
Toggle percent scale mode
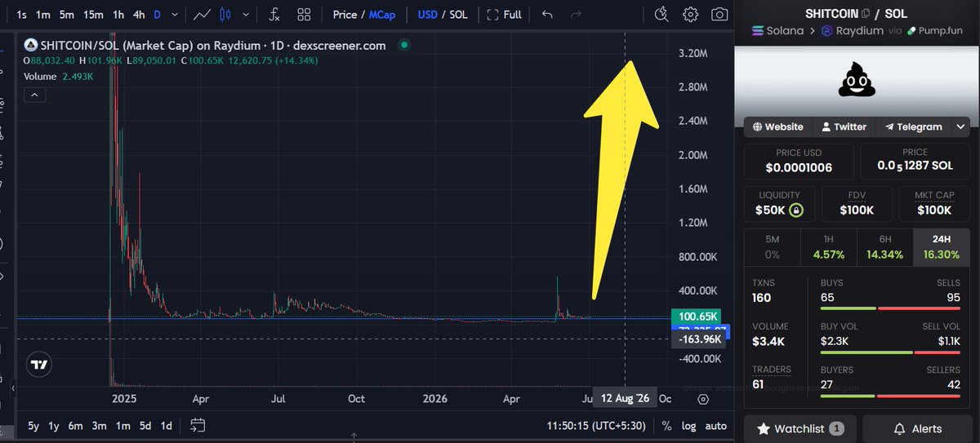[x=666, y=426]
